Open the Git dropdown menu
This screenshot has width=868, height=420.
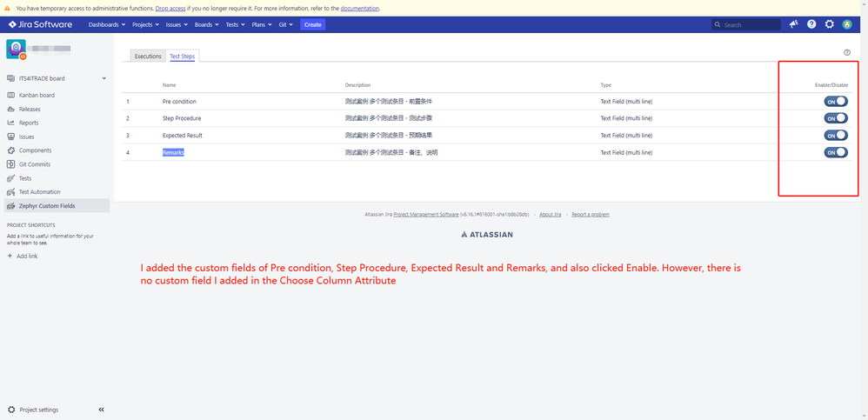click(285, 25)
